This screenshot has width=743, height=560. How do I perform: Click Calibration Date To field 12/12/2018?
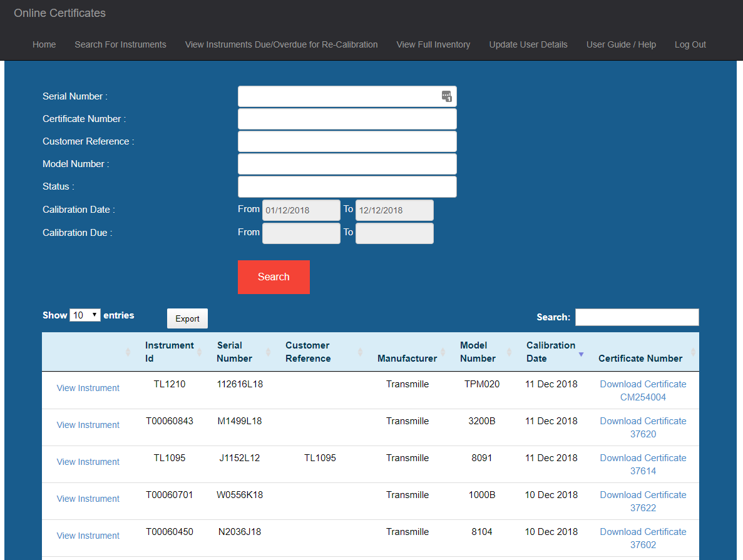[395, 210]
